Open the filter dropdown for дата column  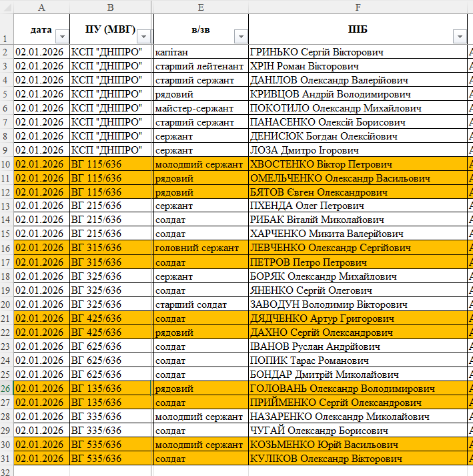62,37
